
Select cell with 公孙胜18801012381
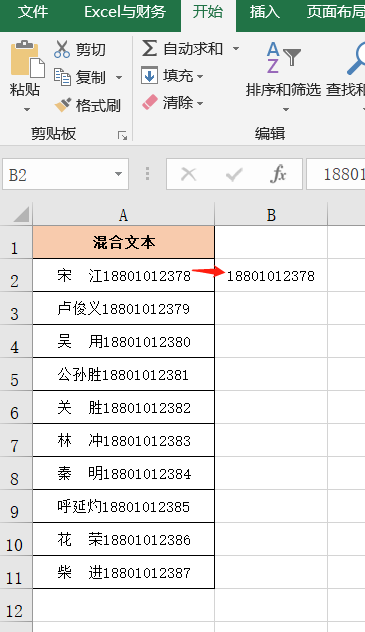point(123,374)
